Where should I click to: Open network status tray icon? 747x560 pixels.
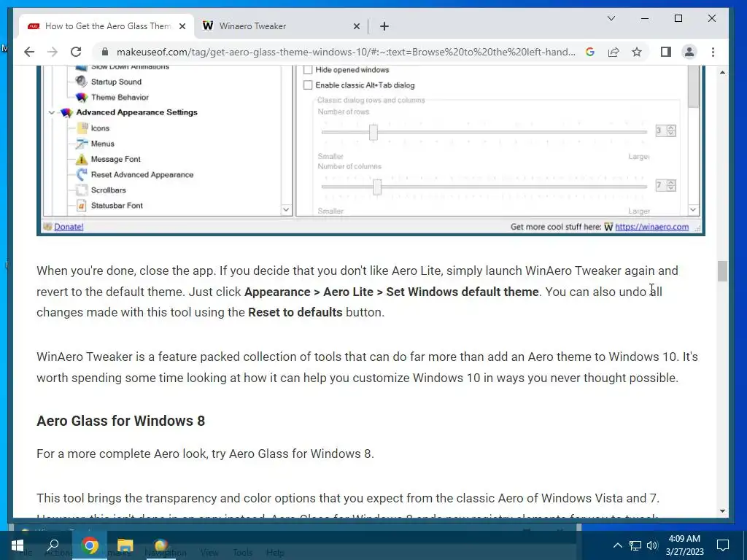(x=635, y=545)
